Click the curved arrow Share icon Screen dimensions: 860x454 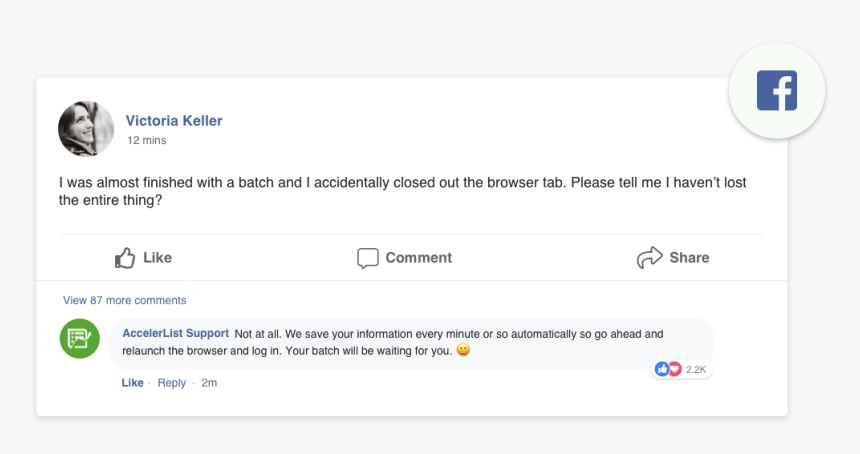[x=650, y=257]
